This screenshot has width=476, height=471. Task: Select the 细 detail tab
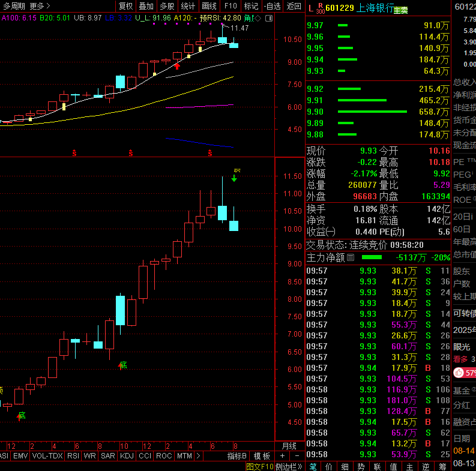tap(345, 466)
